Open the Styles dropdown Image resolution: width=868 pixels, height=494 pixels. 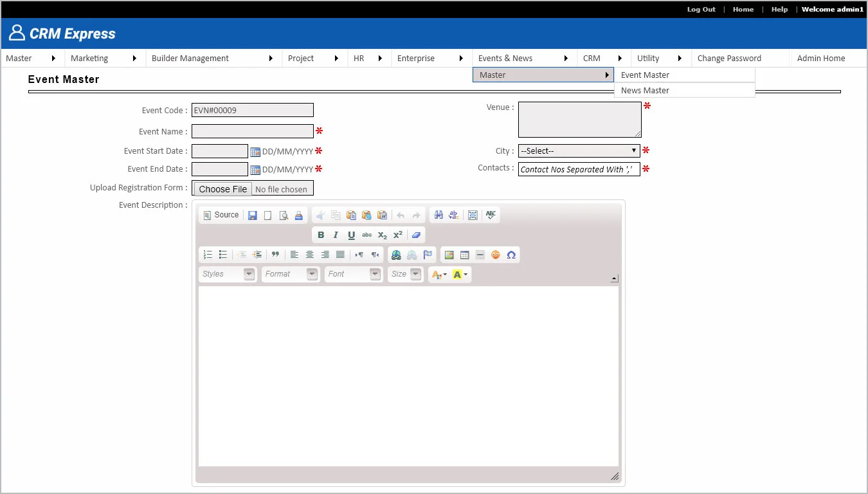click(228, 274)
